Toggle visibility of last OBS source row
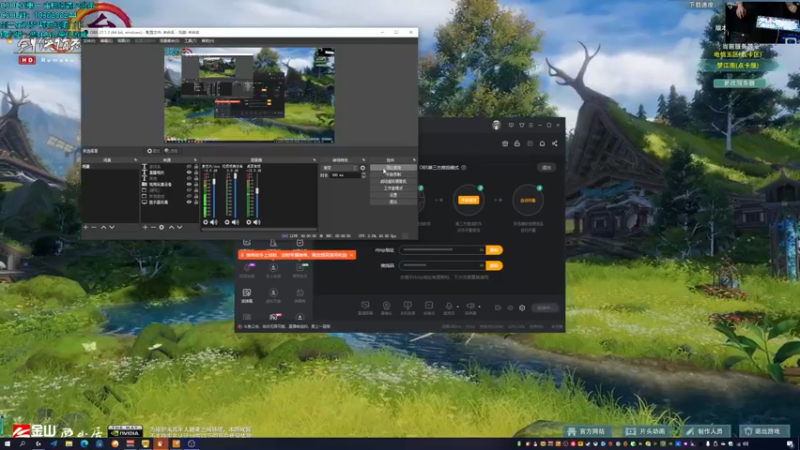Viewport: 800px width, 450px height. 189,202
